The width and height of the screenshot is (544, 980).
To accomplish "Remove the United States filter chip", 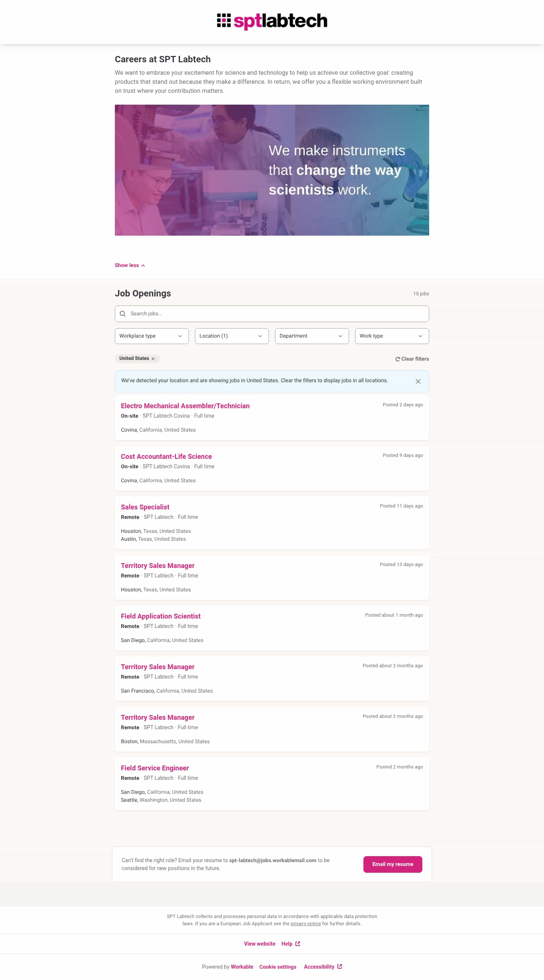I will [153, 359].
